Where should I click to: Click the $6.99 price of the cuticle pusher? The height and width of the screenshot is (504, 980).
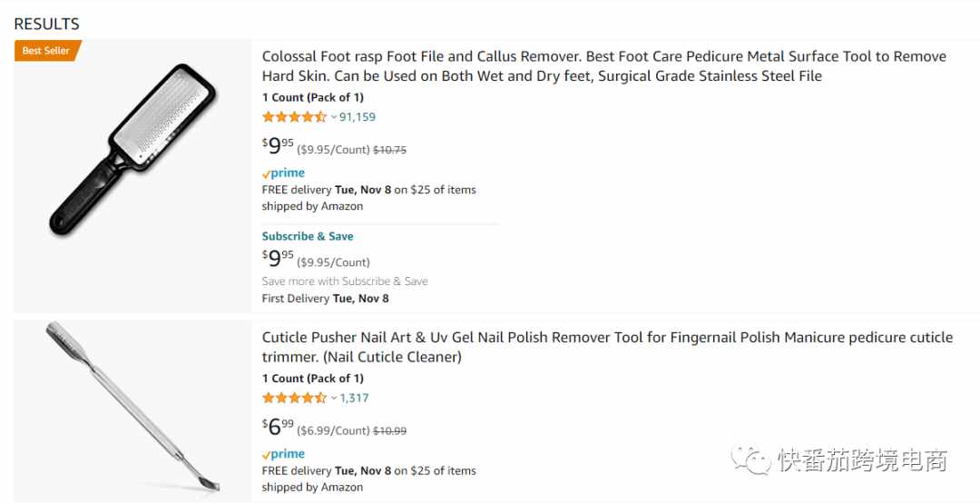[279, 427]
